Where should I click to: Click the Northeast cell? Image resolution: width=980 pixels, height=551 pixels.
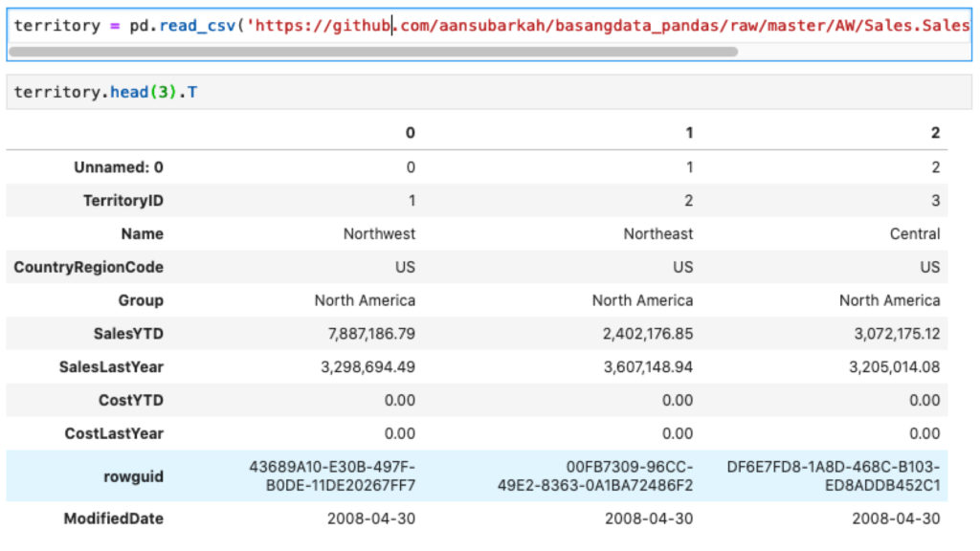[x=658, y=233]
